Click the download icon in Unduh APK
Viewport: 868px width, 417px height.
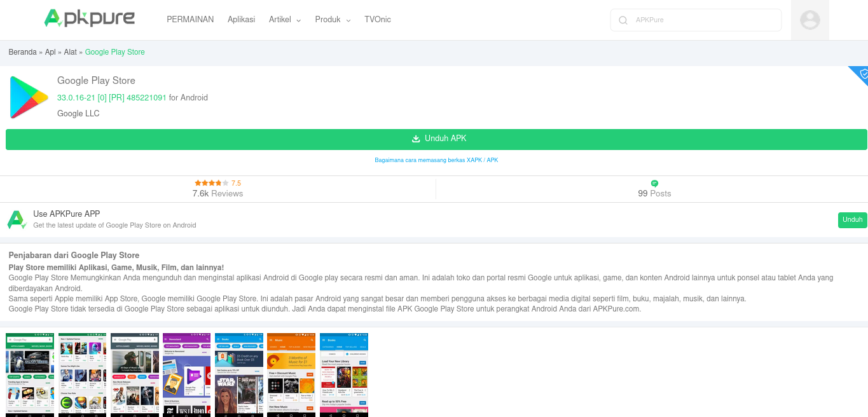[416, 139]
